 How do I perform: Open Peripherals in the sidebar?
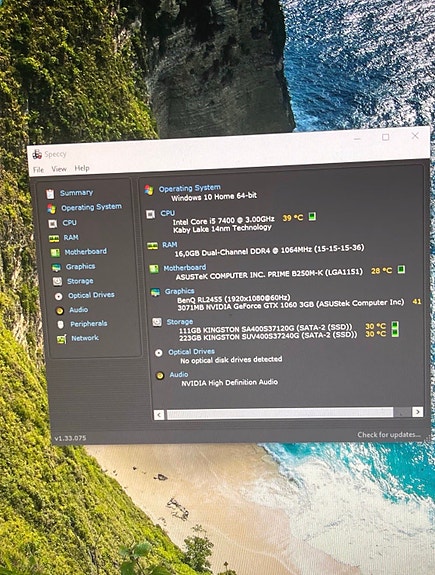(88, 324)
